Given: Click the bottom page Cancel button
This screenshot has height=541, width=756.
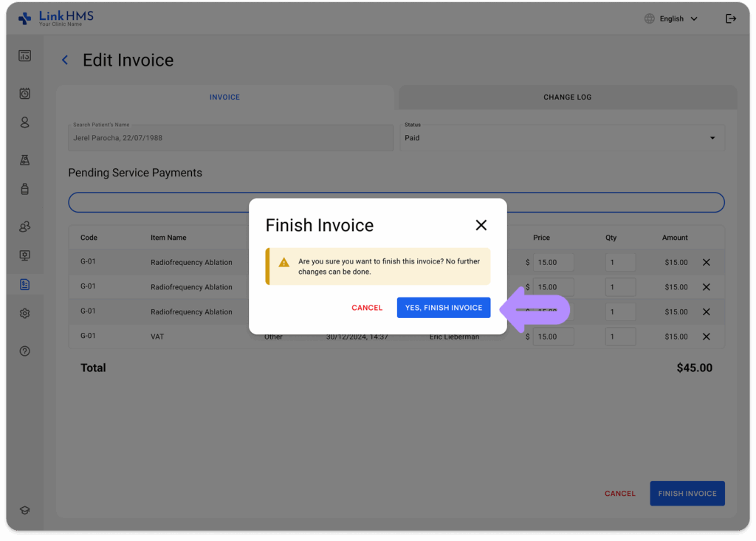Looking at the screenshot, I should pos(620,493).
